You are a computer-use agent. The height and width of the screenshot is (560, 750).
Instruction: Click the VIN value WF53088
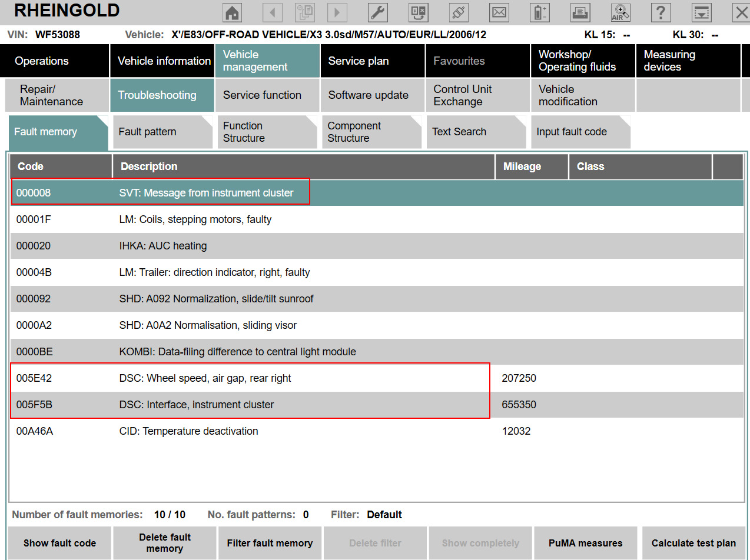coord(58,35)
